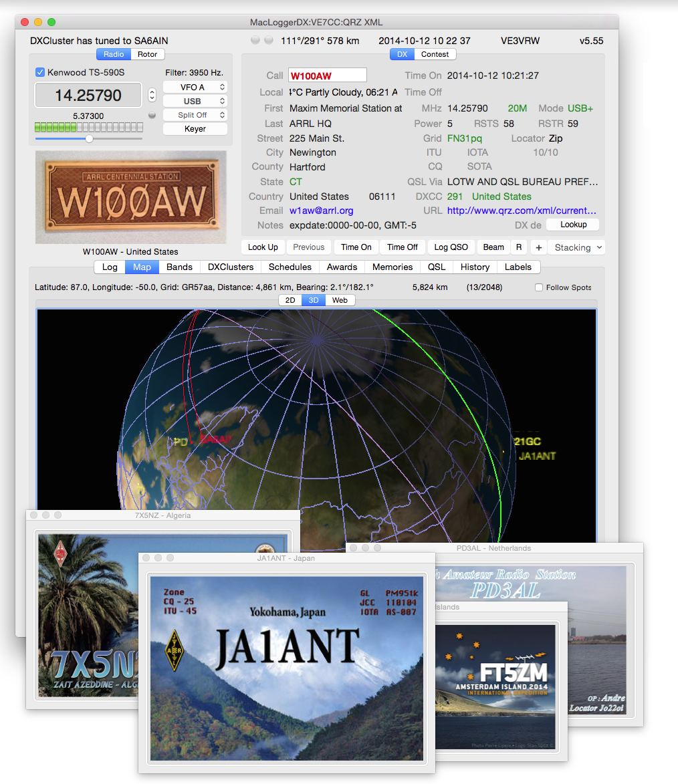Click the second status indicator light before 111°/291°
This screenshot has width=678, height=784.
pos(269,40)
